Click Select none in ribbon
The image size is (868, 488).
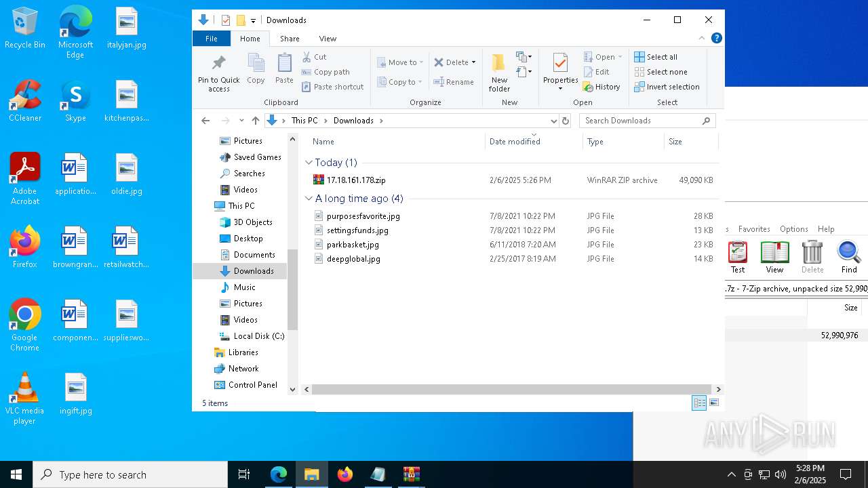pyautogui.click(x=660, y=72)
